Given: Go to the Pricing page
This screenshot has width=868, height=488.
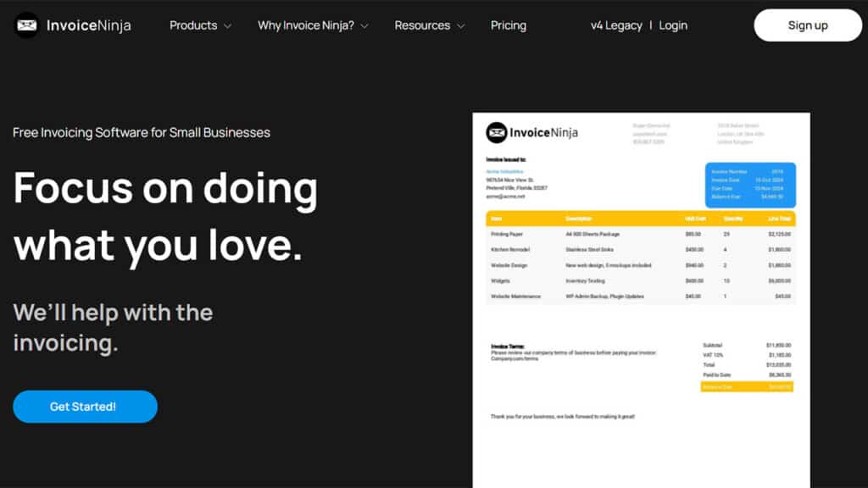Looking at the screenshot, I should (x=509, y=25).
